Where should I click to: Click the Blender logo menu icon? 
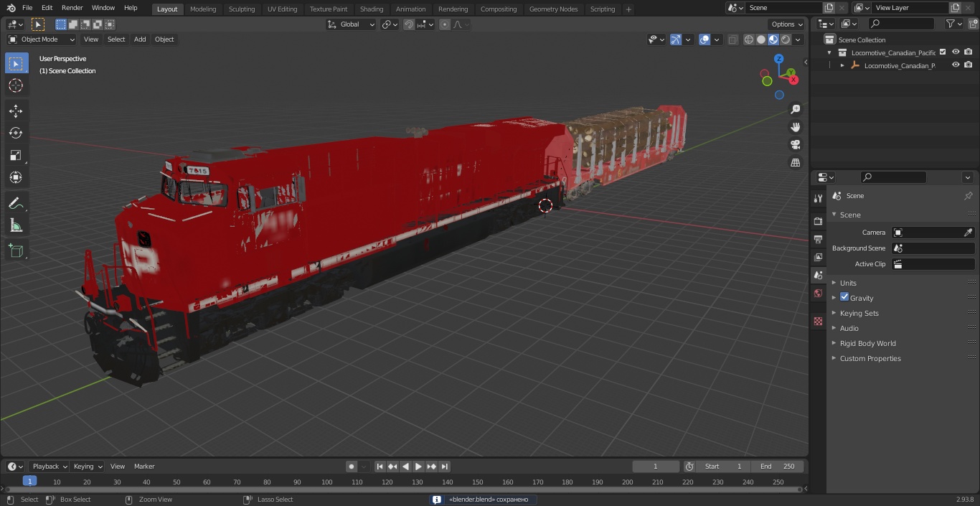[10, 8]
